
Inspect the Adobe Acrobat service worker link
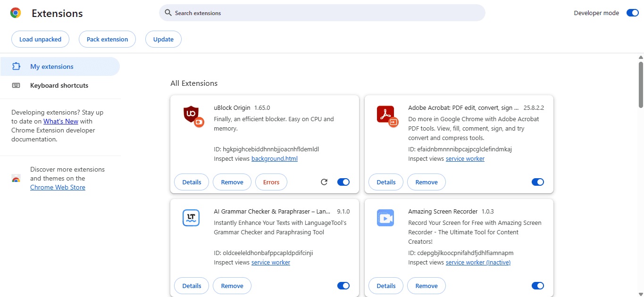(x=465, y=159)
